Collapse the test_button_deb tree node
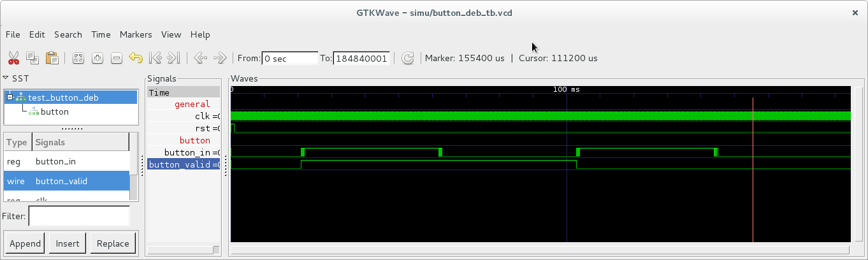Viewport: 868px width, 260px height. click(10, 97)
